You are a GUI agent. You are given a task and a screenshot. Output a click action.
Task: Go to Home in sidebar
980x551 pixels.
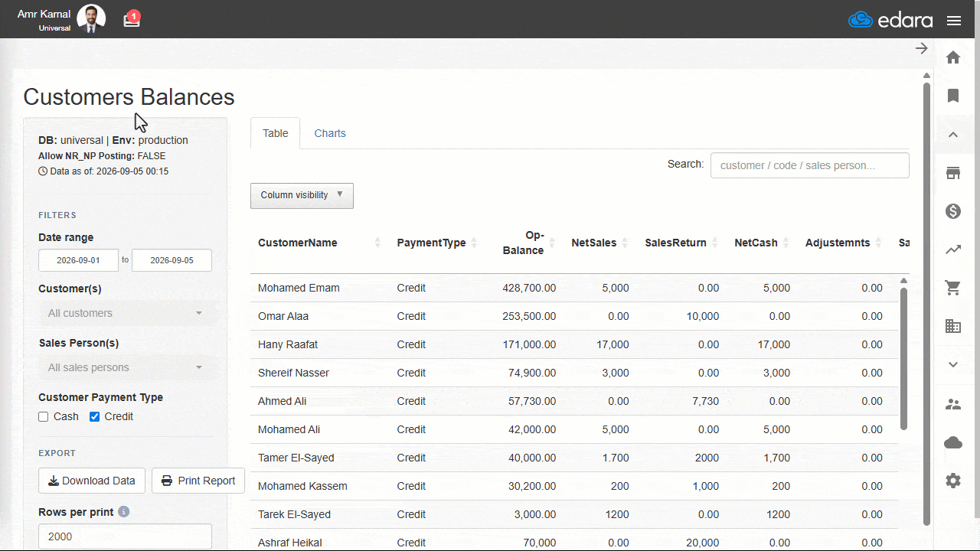coord(953,57)
